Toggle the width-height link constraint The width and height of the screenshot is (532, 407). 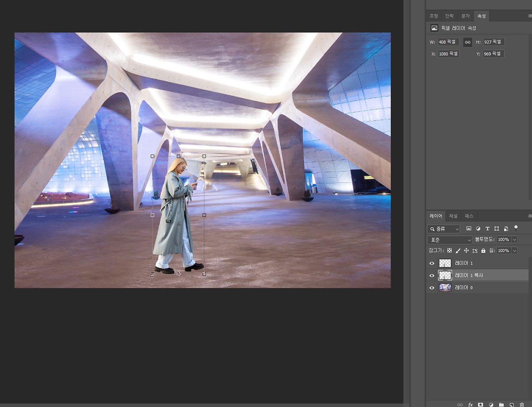pyautogui.click(x=467, y=42)
